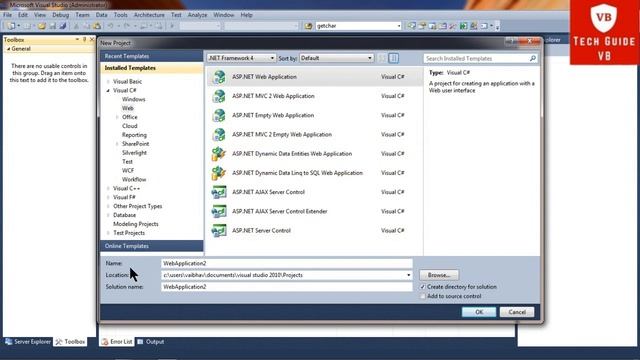The height and width of the screenshot is (360, 640).
Task: Select Dynamic Data Entities Web Application icon
Action: (x=219, y=153)
